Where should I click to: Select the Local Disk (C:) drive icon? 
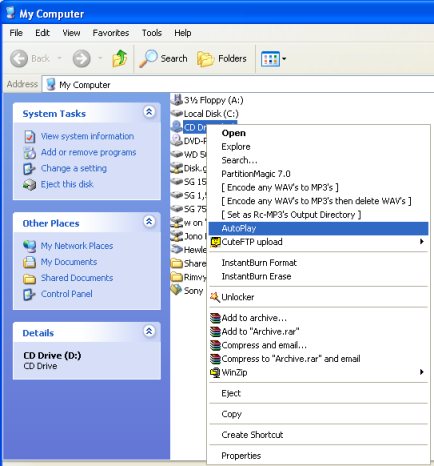[x=176, y=114]
